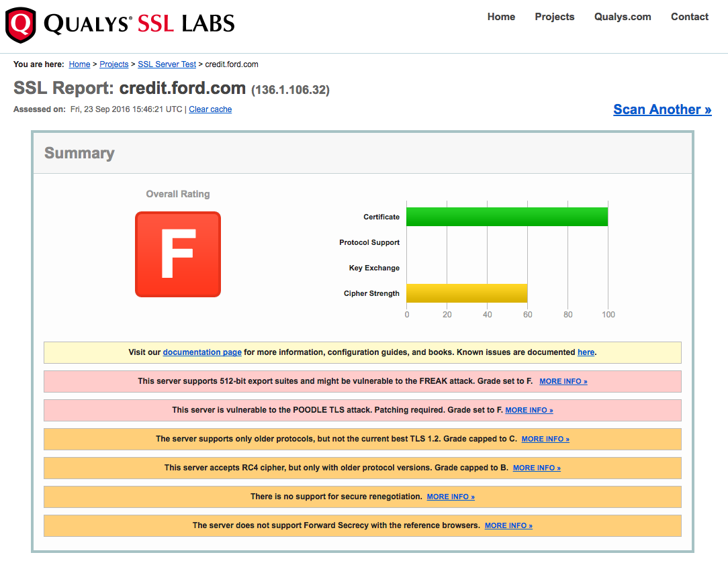Click the Certificate chart label

click(381, 217)
